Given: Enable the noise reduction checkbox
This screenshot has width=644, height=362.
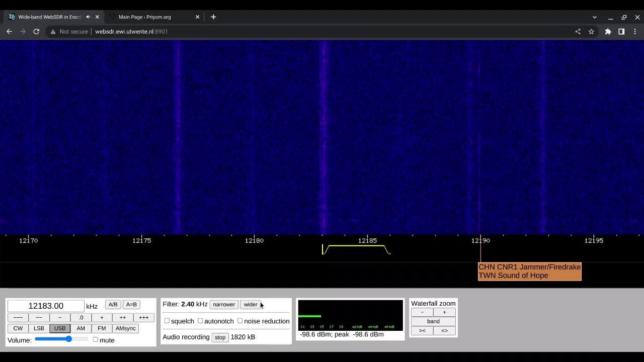Looking at the screenshot, I should 240,321.
